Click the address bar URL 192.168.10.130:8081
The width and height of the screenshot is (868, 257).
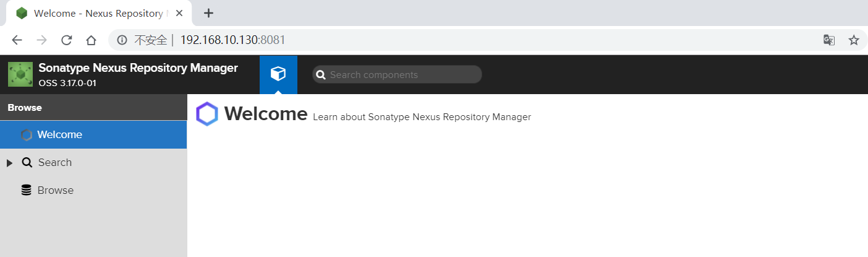(232, 40)
